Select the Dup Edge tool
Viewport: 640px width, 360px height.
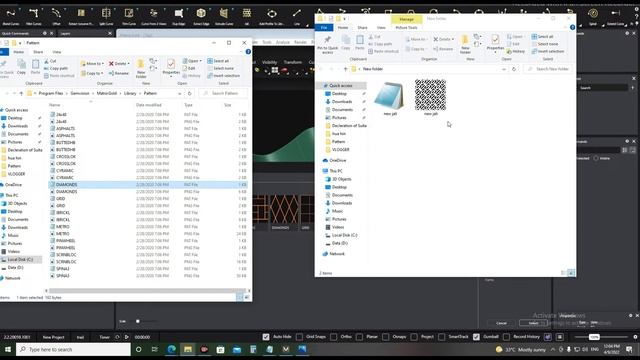(178, 16)
